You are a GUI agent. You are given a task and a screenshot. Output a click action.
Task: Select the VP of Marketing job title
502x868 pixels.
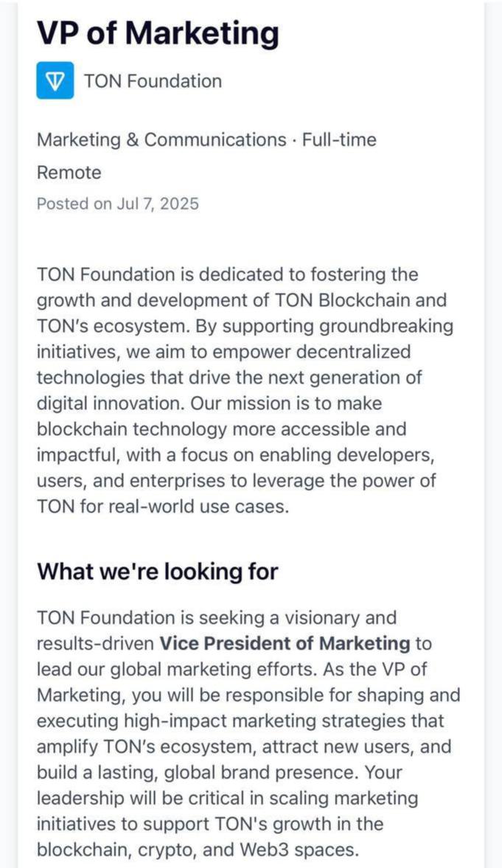click(x=158, y=33)
